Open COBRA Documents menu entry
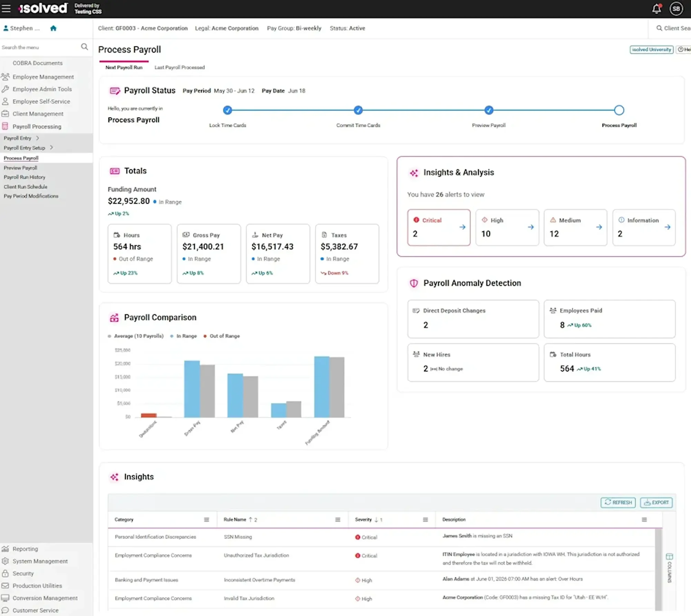This screenshot has width=691, height=616. click(38, 63)
